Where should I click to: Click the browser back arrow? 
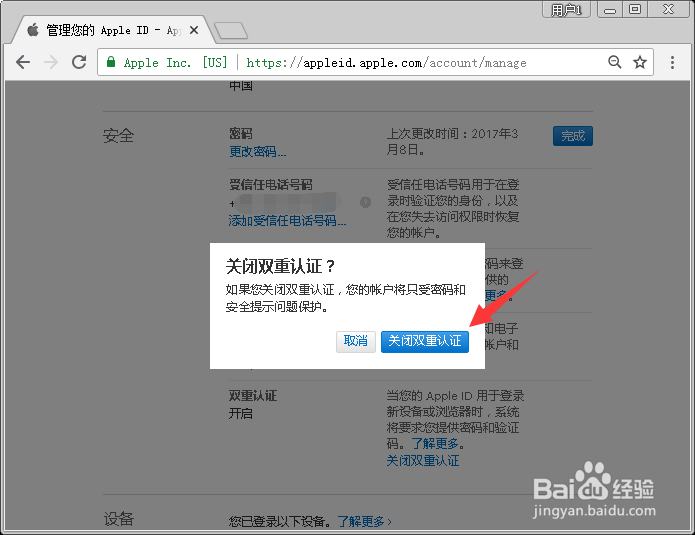pyautogui.click(x=23, y=62)
